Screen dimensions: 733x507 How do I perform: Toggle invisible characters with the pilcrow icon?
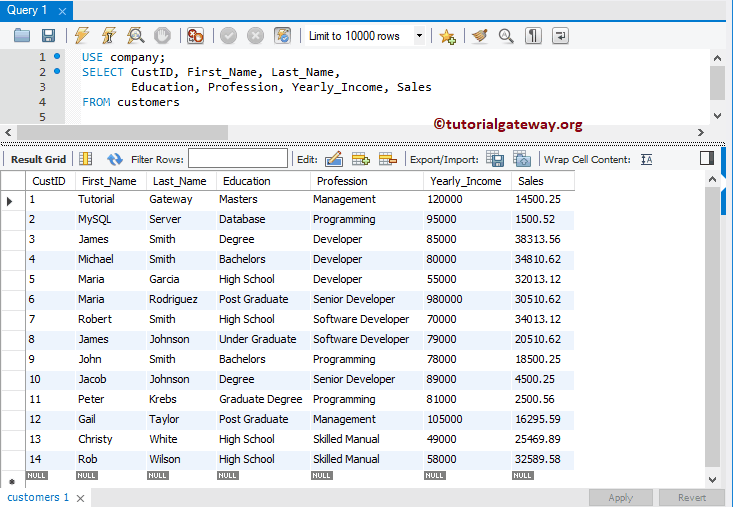[534, 36]
